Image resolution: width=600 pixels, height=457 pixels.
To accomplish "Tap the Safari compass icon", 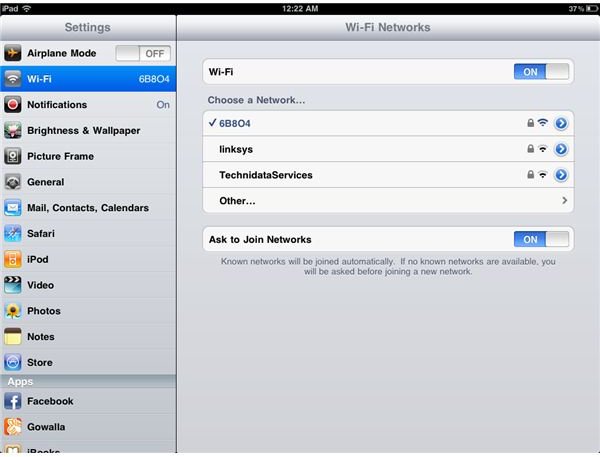I will coord(13,233).
